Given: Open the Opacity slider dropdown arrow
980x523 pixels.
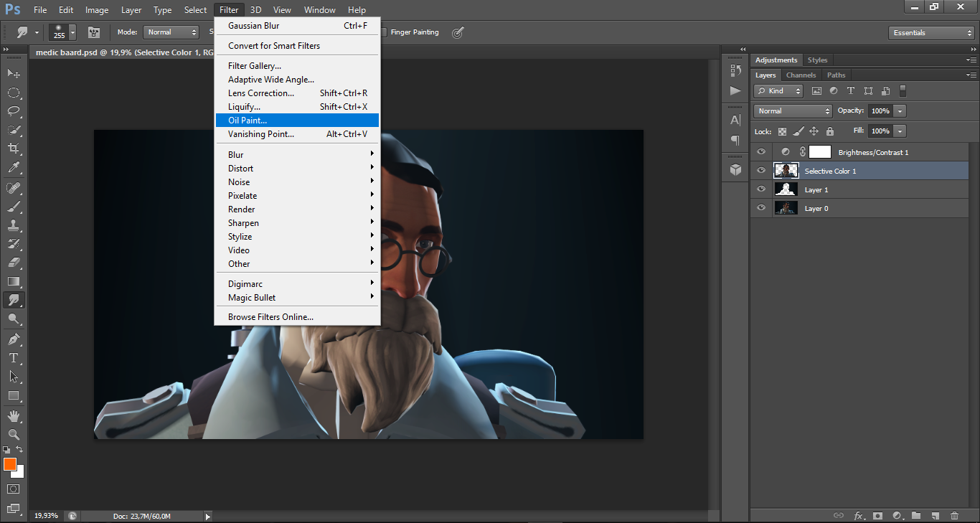Looking at the screenshot, I should (x=900, y=111).
